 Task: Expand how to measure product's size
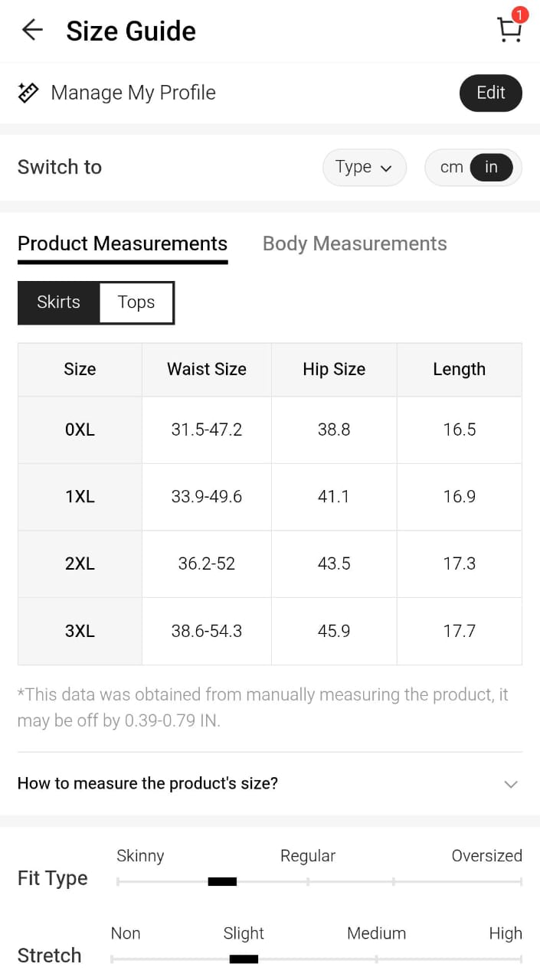click(148, 783)
